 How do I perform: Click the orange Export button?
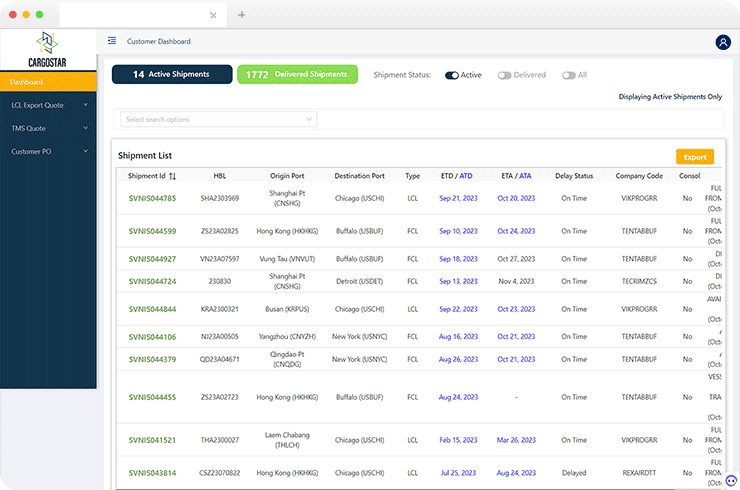(x=694, y=157)
